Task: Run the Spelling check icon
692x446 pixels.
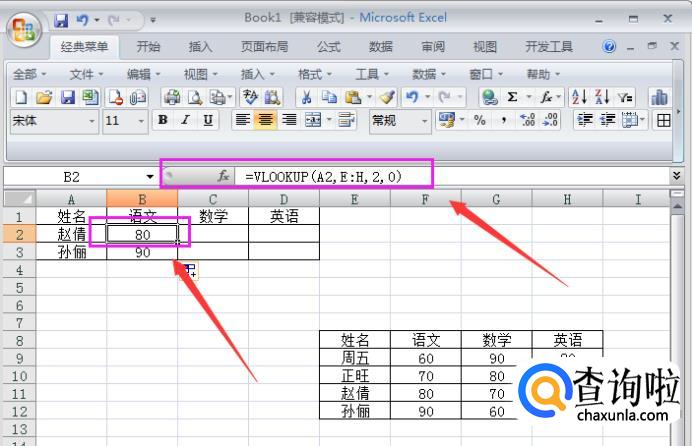Action: pyautogui.click(x=250, y=97)
